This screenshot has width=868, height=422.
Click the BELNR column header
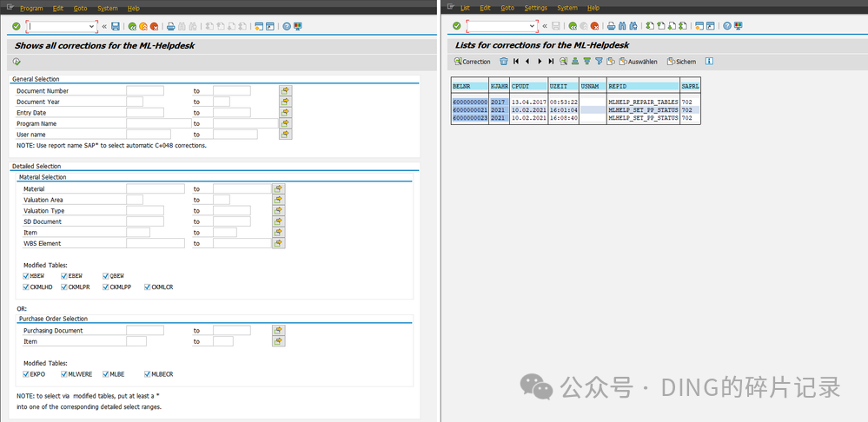coord(470,86)
